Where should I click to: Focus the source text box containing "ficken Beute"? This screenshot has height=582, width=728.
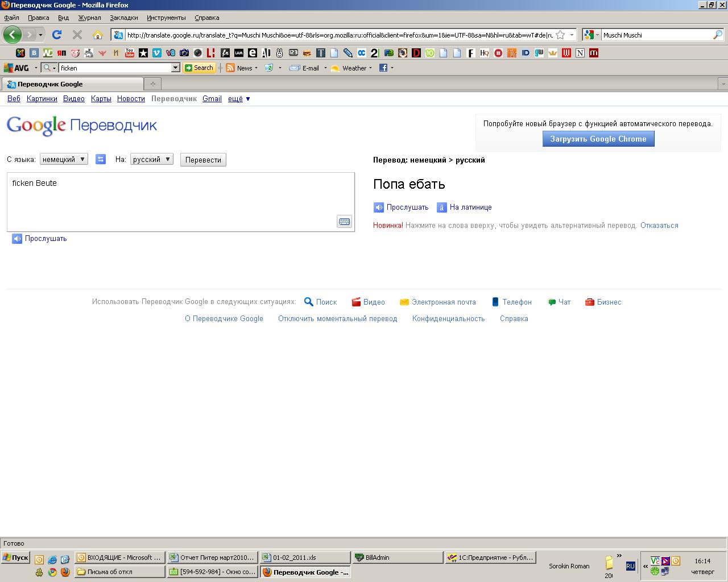click(181, 202)
